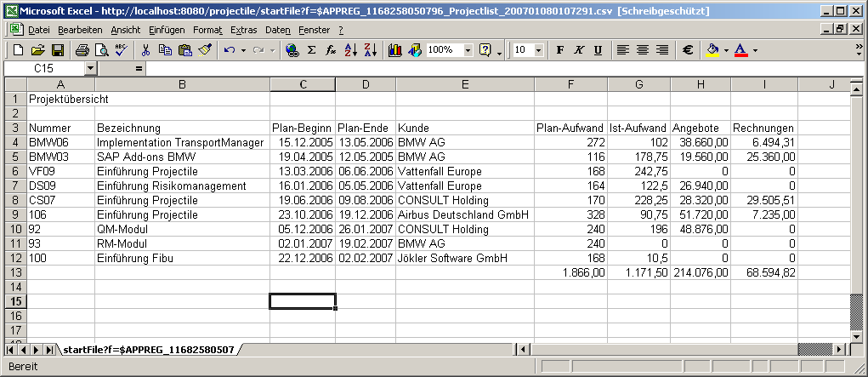Open the font size 10 dropdown

pos(539,50)
